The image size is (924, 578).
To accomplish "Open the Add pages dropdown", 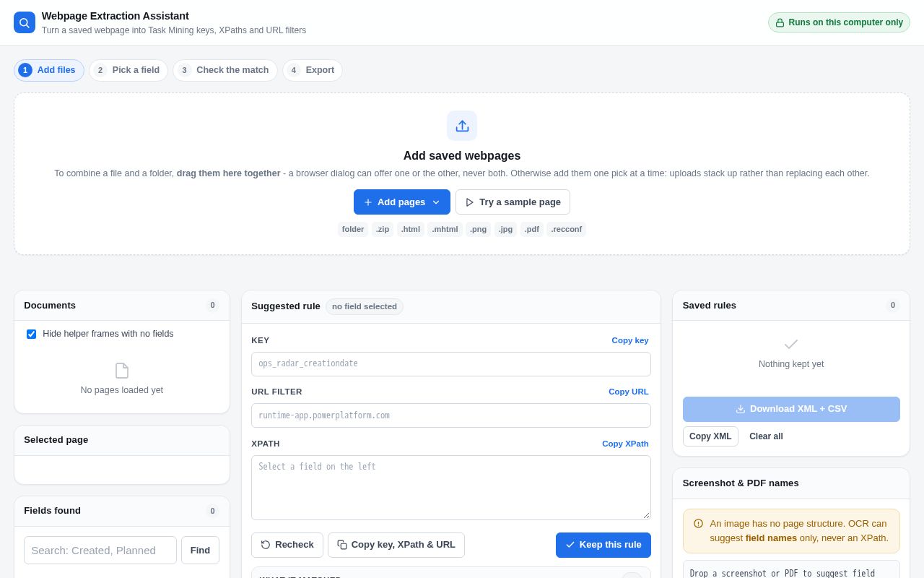I will point(402,202).
